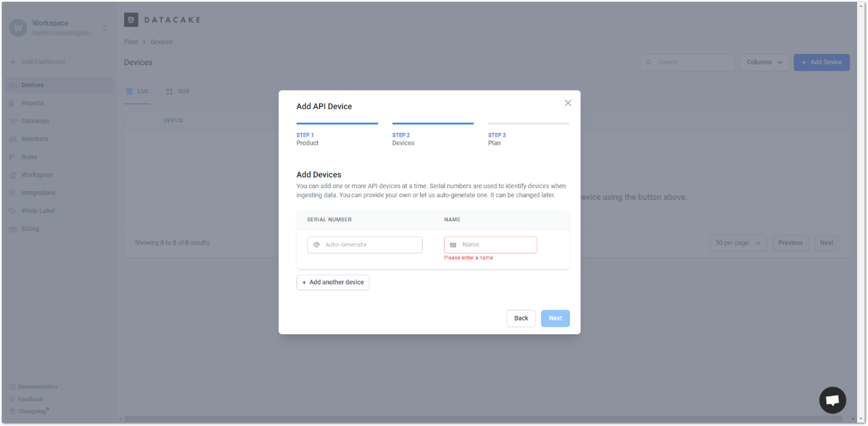Image resolution: width=868 pixels, height=426 pixels.
Task: Click the workspace avatar circle
Action: [x=18, y=28]
